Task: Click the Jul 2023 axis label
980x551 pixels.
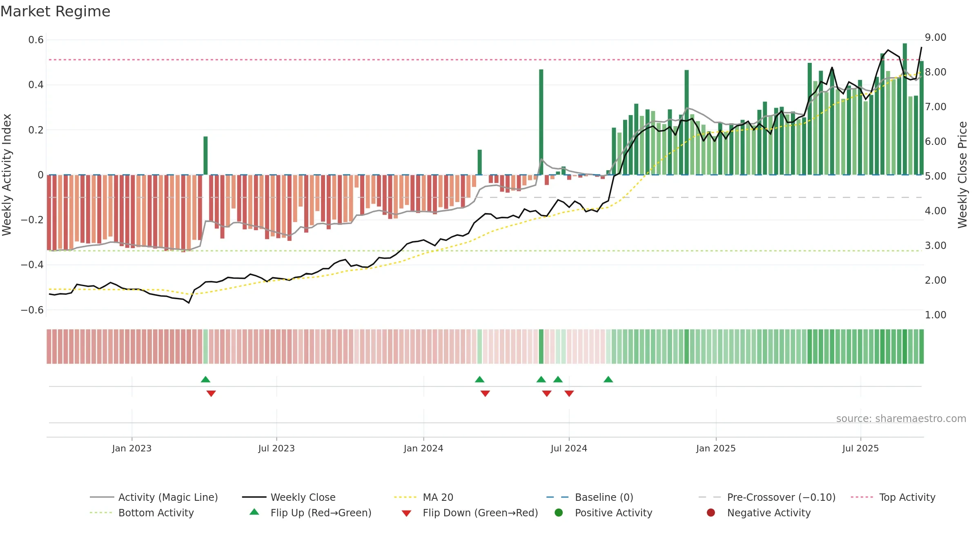Action: pos(276,449)
